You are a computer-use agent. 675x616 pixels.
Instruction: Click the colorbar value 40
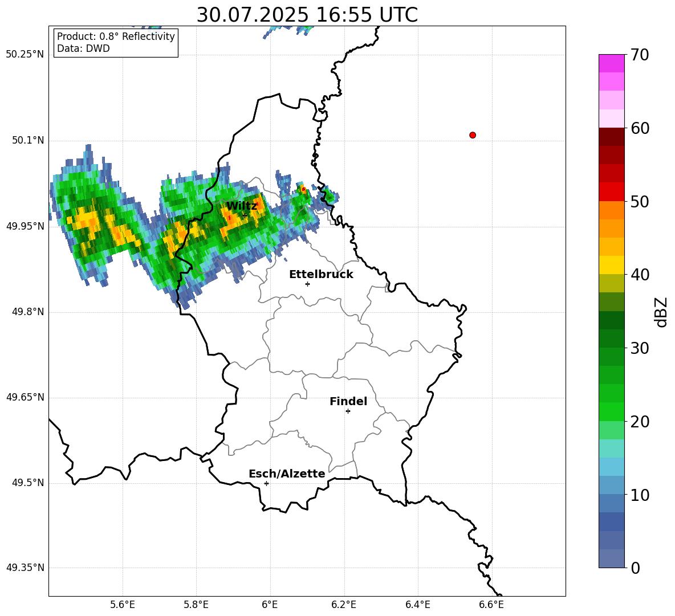pos(640,275)
